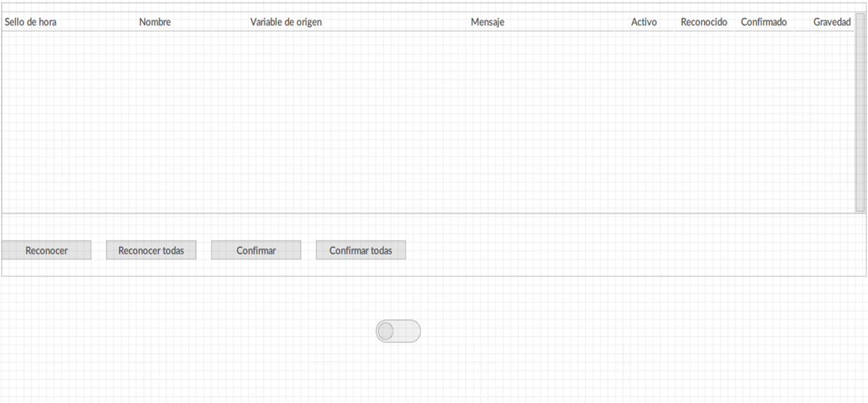The image size is (868, 403).
Task: Select the Reconocido column header
Action: [x=704, y=22]
